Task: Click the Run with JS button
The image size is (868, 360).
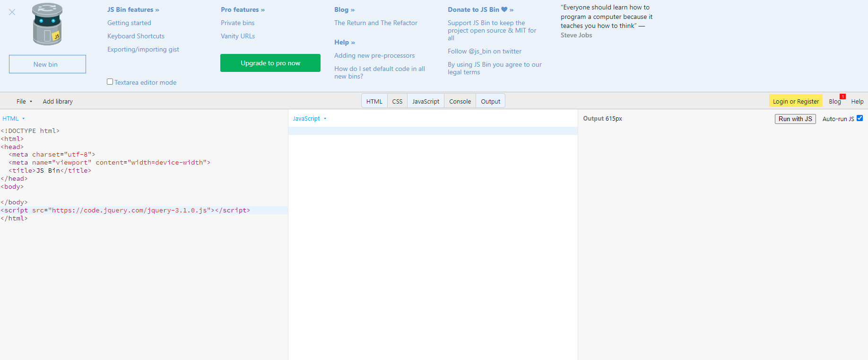Action: (x=795, y=119)
